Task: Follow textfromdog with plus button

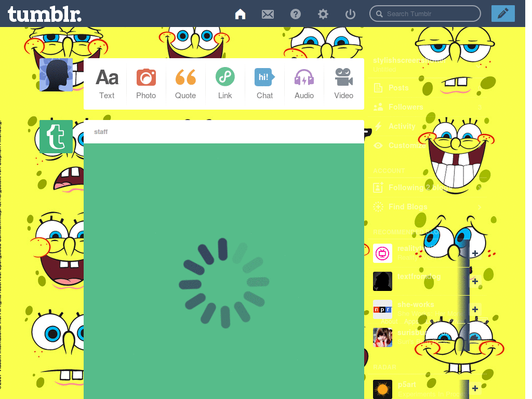Action: [x=475, y=281]
